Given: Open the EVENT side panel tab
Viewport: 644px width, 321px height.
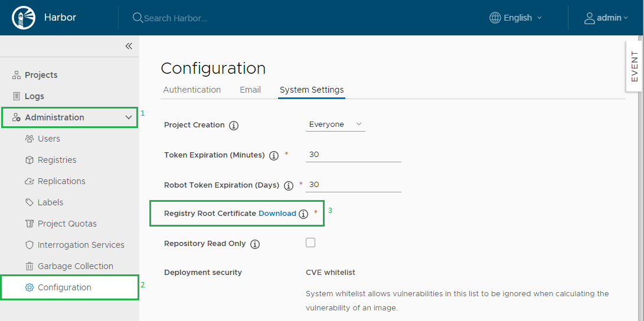Looking at the screenshot, I should 634,67.
